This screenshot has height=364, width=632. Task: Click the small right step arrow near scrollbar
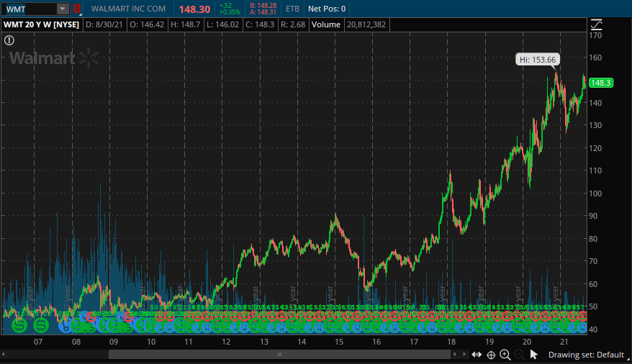pos(464,355)
